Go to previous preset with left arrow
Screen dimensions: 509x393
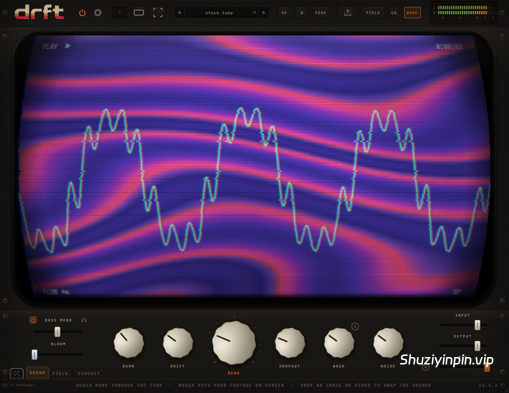[179, 13]
